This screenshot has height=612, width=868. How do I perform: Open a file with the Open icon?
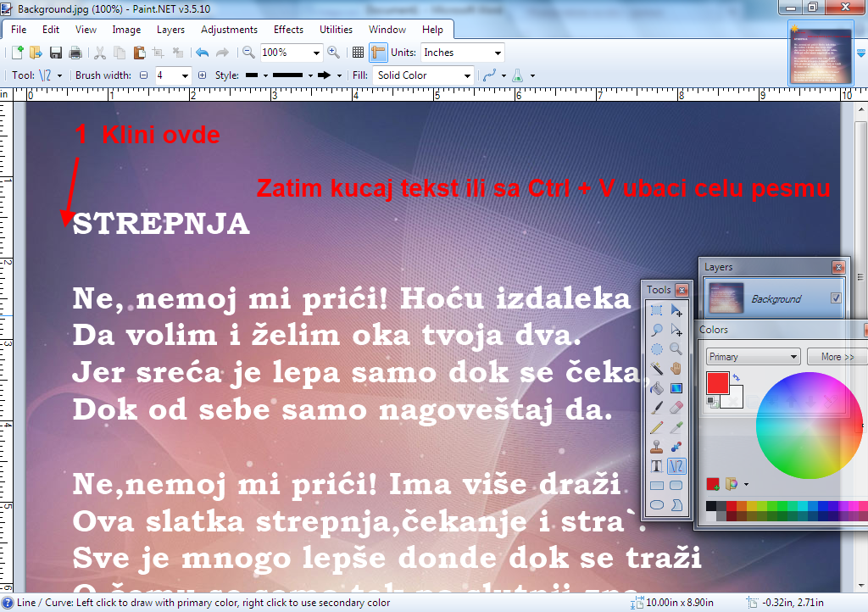36,53
